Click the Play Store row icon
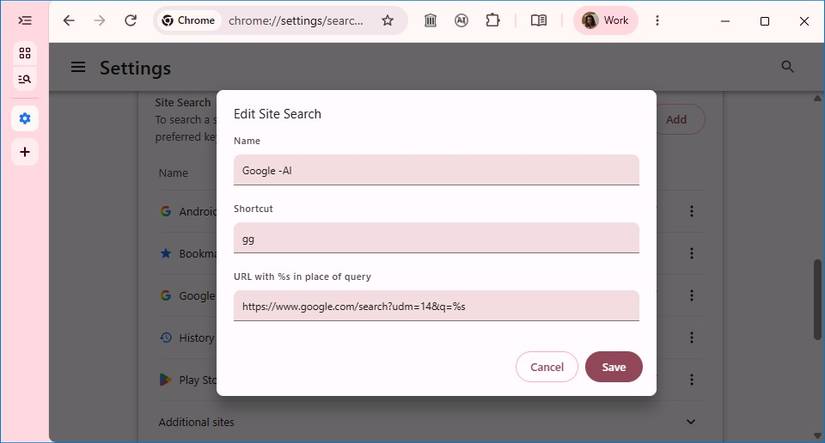The image size is (825, 443). 166,379
